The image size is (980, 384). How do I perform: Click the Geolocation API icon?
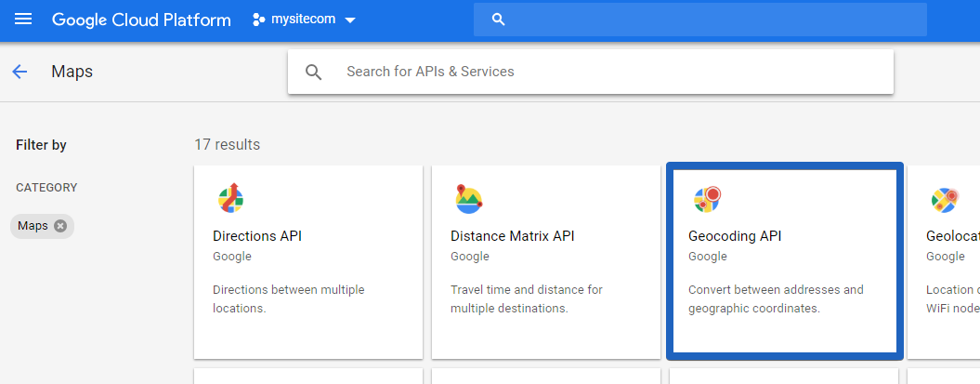945,200
